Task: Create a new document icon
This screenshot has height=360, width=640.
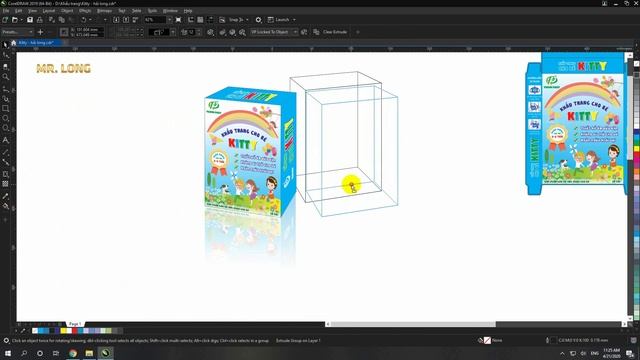Action: coord(5,20)
